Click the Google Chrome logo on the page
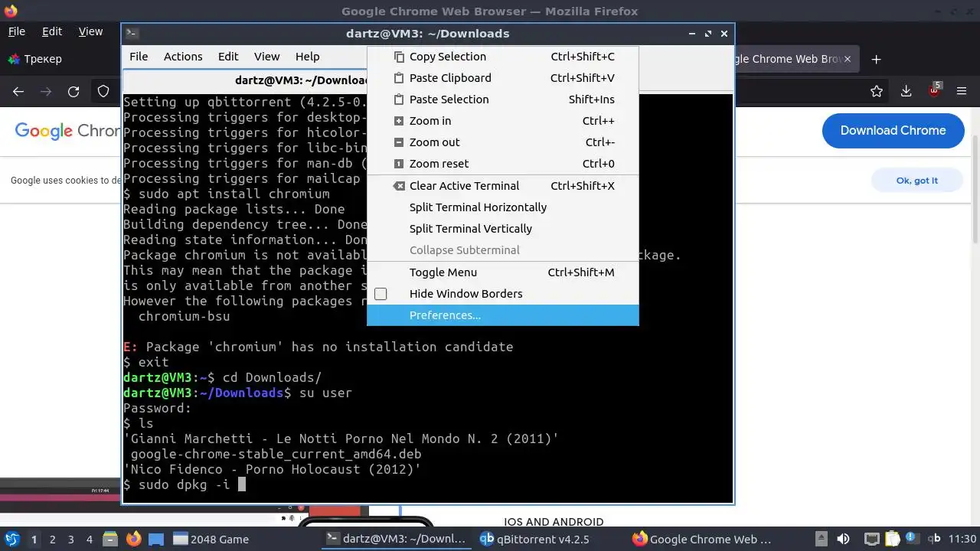 (x=67, y=131)
